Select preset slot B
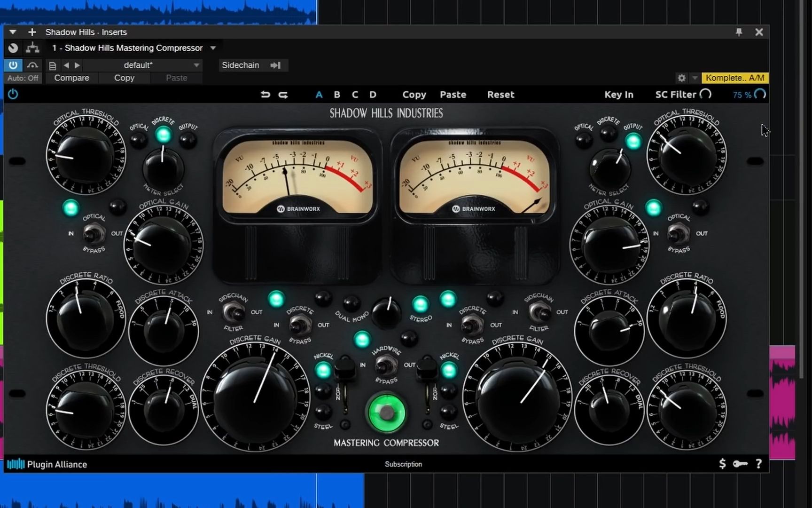 (x=337, y=95)
